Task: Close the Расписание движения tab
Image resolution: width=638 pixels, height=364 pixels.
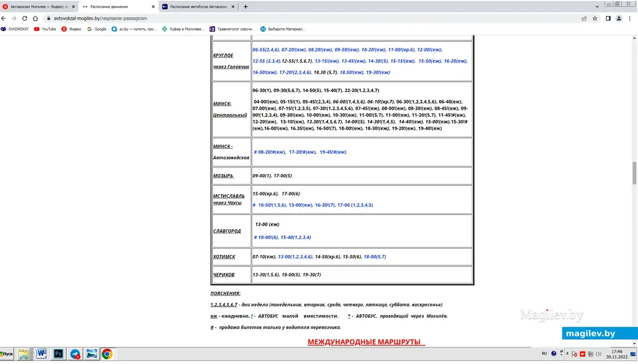Action: 153,7
